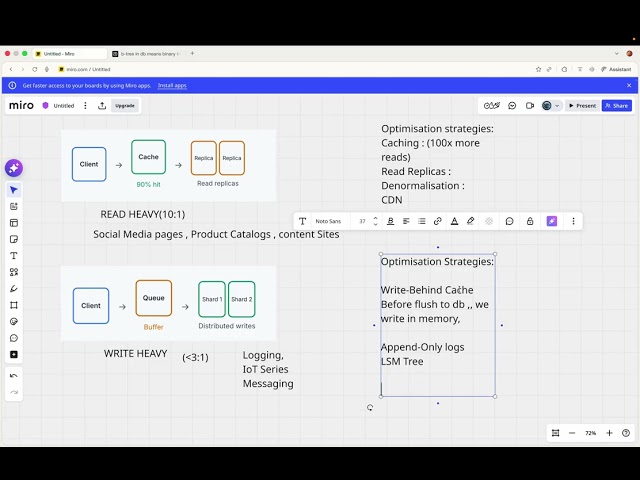Open the more apps plus tool

(x=14, y=354)
